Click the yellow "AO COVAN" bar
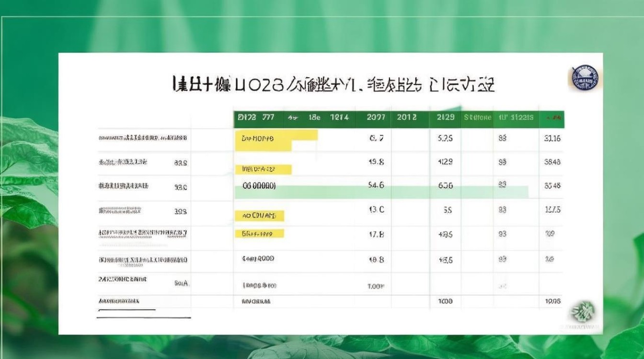Image resolution: width=644 pixels, height=359 pixels. [x=259, y=216]
